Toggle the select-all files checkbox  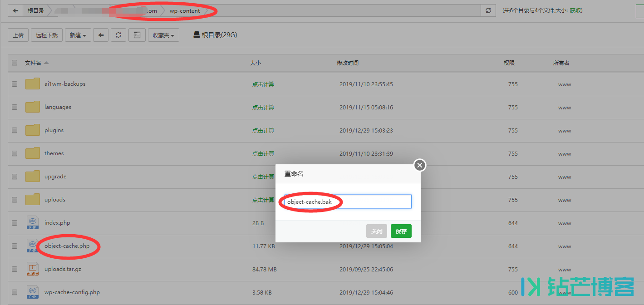tap(15, 63)
